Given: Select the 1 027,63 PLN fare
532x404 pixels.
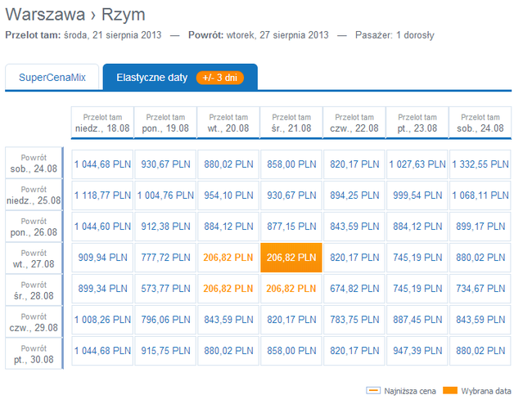Looking at the screenshot, I should tap(417, 164).
